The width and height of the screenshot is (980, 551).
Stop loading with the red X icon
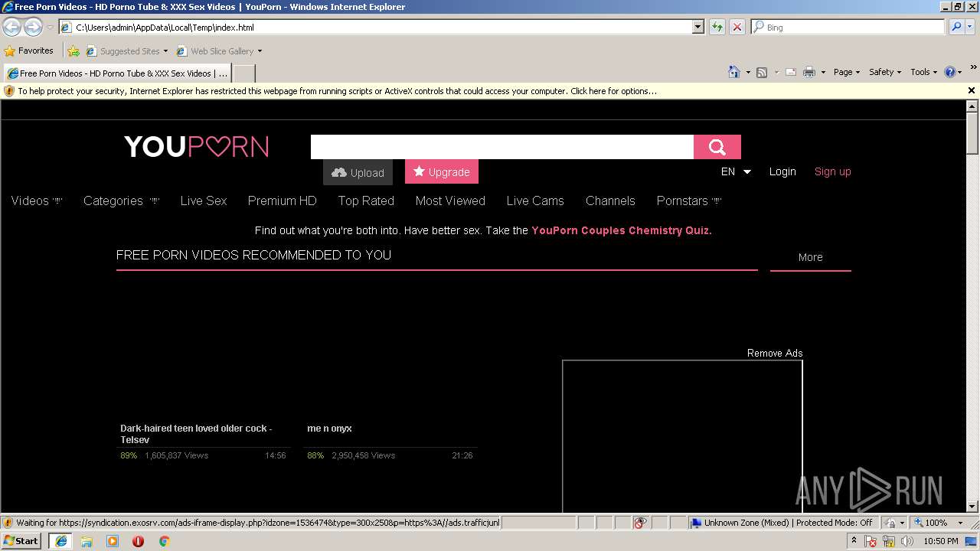point(737,27)
